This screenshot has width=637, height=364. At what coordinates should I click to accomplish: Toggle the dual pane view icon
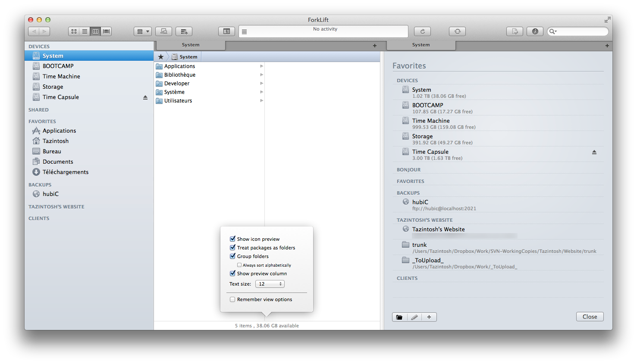click(x=226, y=31)
